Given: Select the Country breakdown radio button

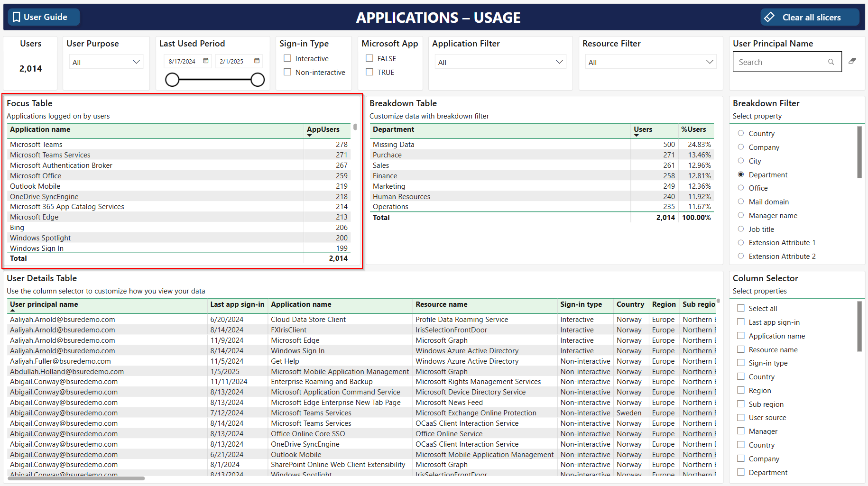Looking at the screenshot, I should (x=741, y=133).
